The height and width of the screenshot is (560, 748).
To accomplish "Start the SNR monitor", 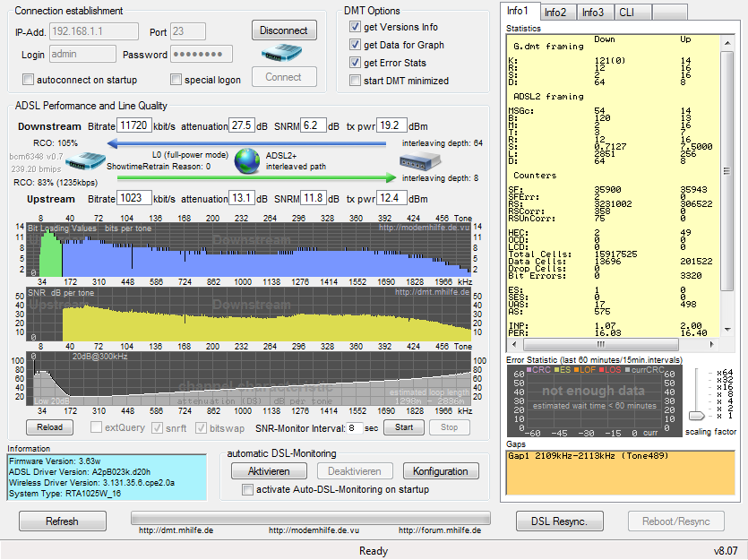I will (x=404, y=426).
